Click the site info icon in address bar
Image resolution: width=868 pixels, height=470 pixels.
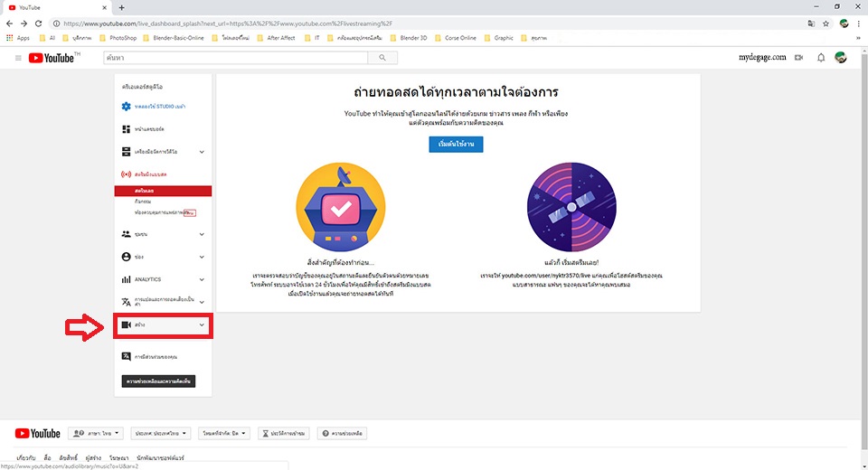click(56, 23)
